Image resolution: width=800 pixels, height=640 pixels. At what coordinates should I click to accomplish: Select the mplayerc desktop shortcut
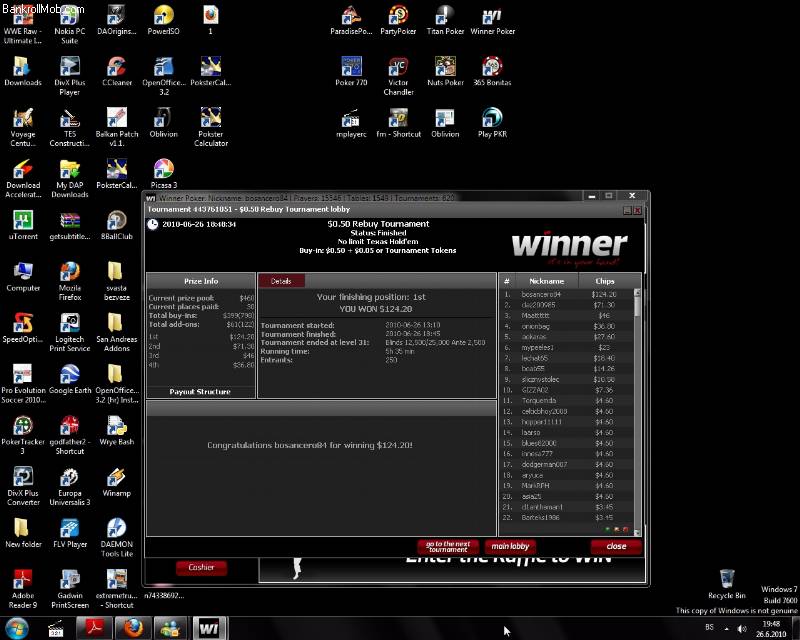[x=351, y=124]
